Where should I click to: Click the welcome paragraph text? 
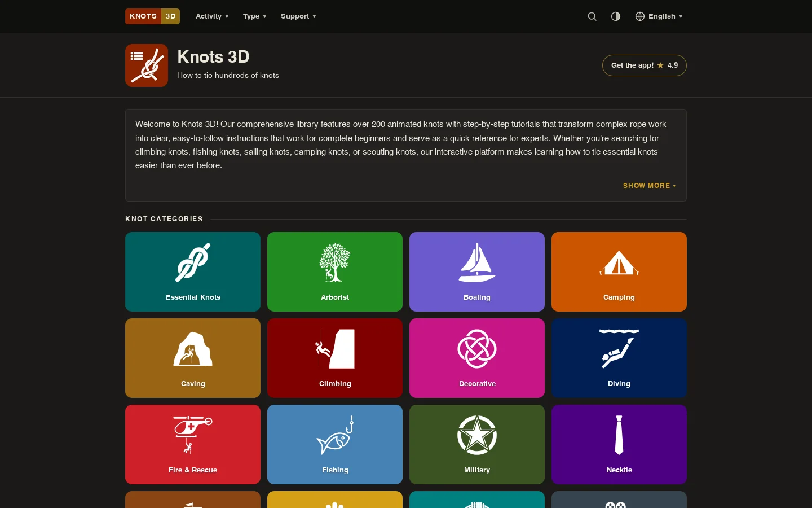[400, 145]
